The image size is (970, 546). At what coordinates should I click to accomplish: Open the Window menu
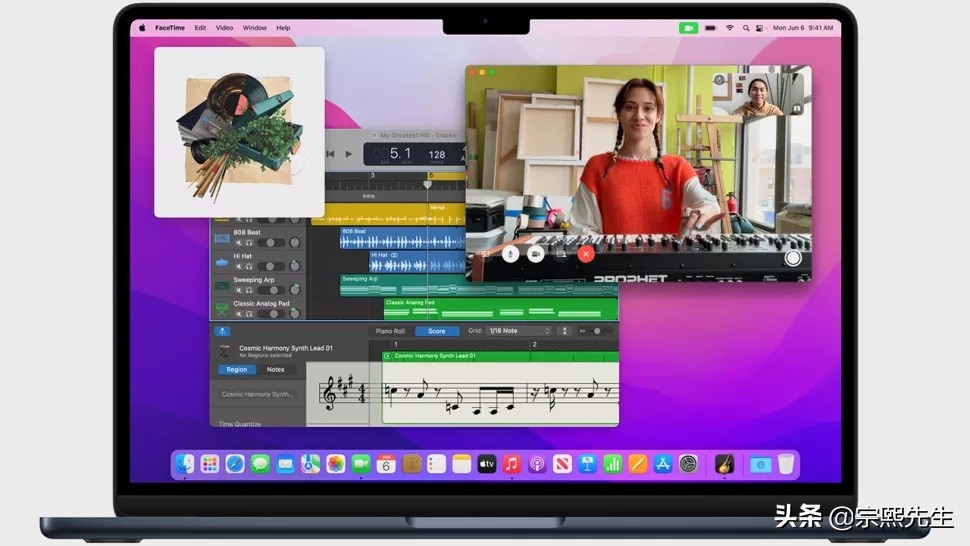click(x=254, y=28)
